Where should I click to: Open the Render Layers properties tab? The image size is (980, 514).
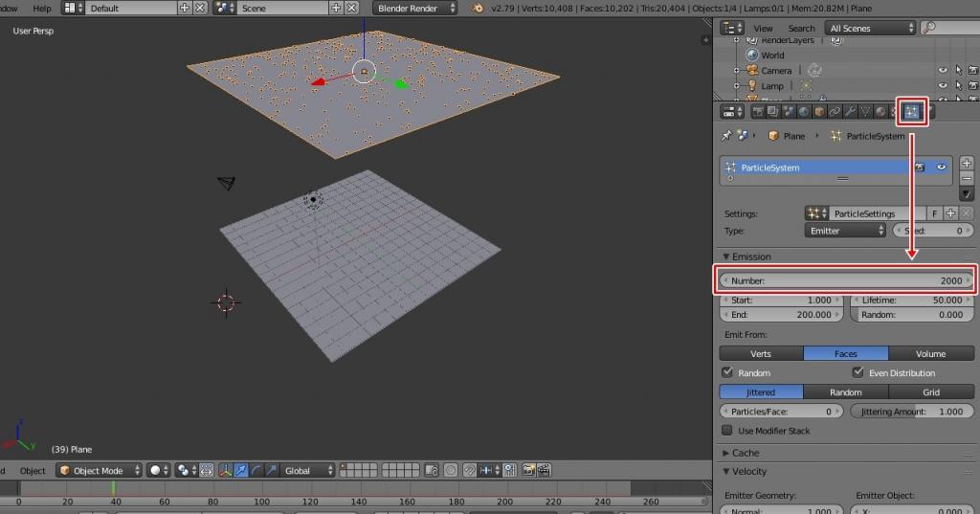click(x=773, y=112)
